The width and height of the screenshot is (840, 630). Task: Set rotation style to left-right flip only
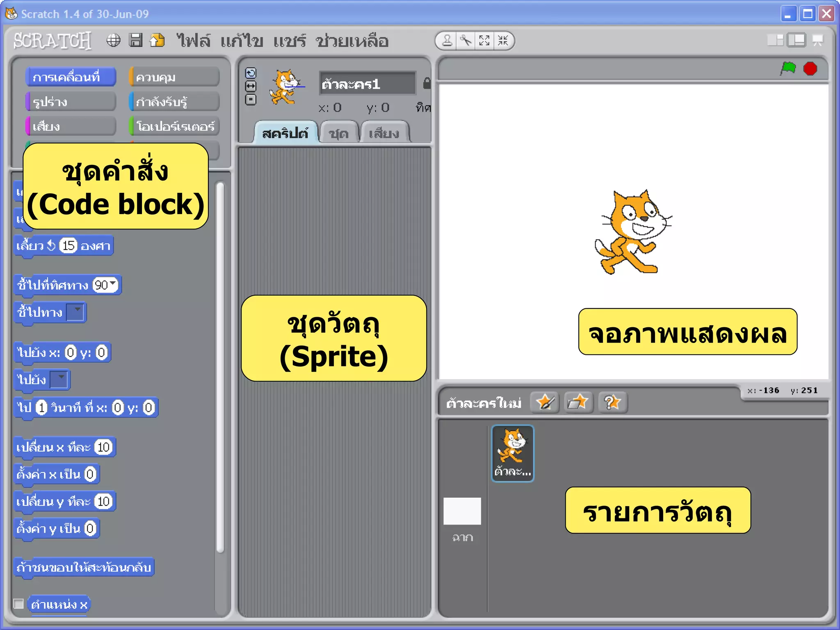251,86
